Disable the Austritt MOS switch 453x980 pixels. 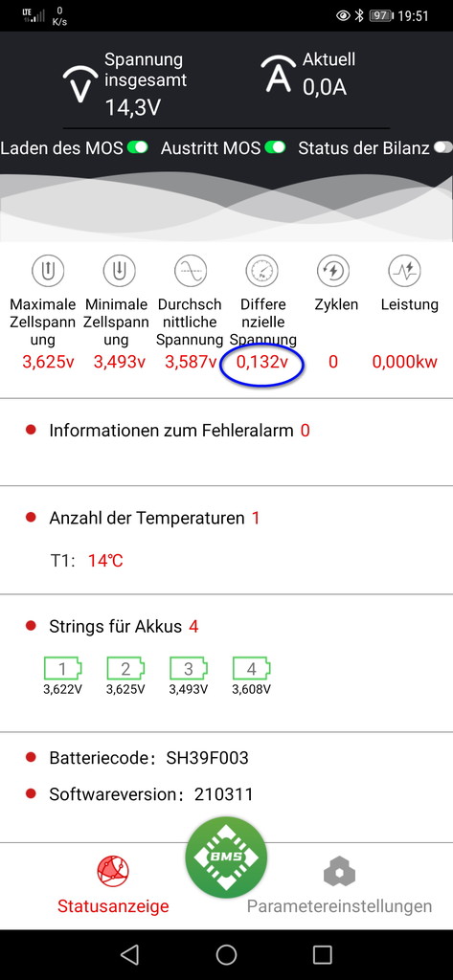click(x=275, y=148)
